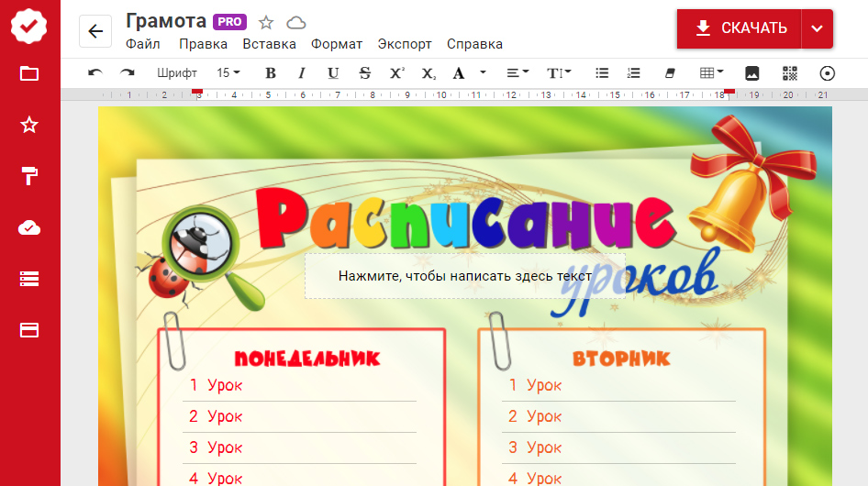Click the circular stamp icon in toolbar

pos(827,73)
